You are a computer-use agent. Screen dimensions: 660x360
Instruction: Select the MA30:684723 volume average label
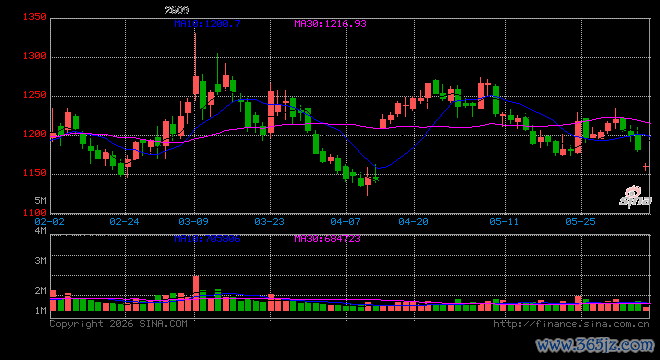pyautogui.click(x=327, y=239)
